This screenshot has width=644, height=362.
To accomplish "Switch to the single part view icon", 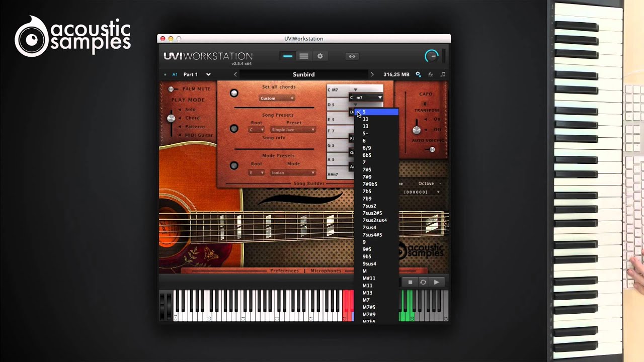I will pyautogui.click(x=288, y=56).
